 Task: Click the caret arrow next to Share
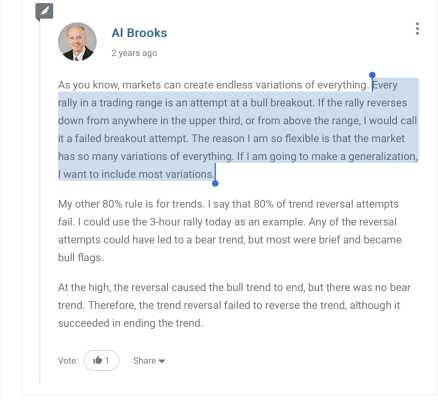pyautogui.click(x=162, y=361)
